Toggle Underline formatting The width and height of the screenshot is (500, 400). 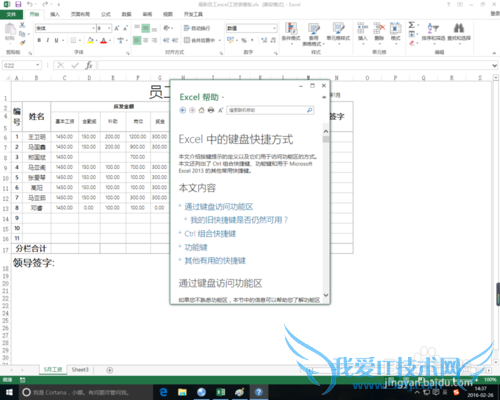pos(56,40)
